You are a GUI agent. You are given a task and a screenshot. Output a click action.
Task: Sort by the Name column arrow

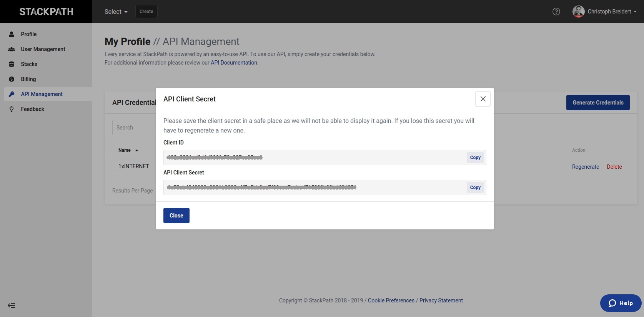(x=136, y=150)
